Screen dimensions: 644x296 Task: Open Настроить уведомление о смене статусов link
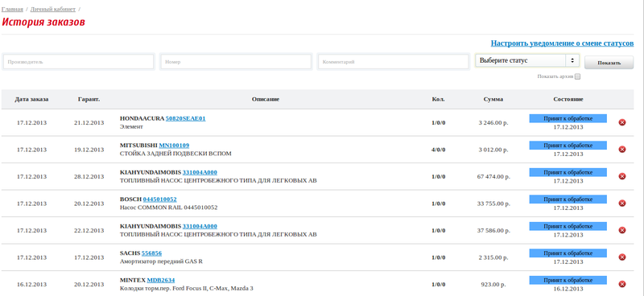(562, 43)
